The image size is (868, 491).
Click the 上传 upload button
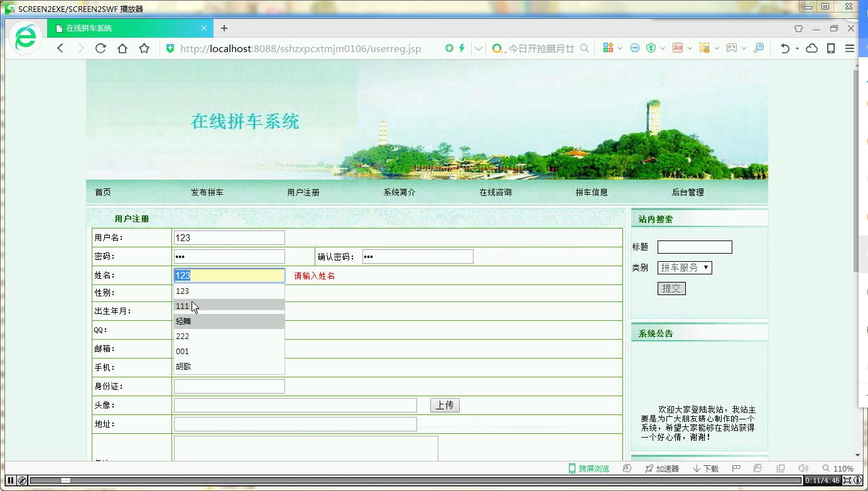pos(445,405)
